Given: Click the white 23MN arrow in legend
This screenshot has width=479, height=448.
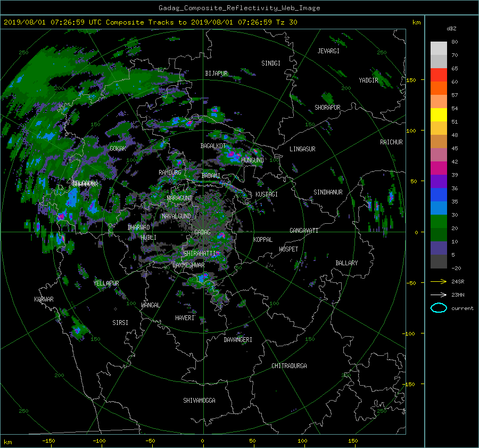Looking at the screenshot, I should click(x=439, y=295).
